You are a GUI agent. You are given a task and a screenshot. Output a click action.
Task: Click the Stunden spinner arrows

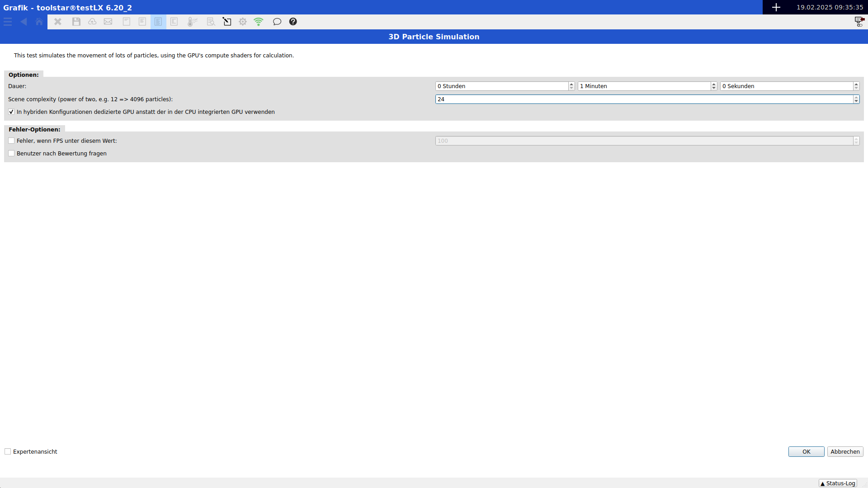tap(571, 86)
